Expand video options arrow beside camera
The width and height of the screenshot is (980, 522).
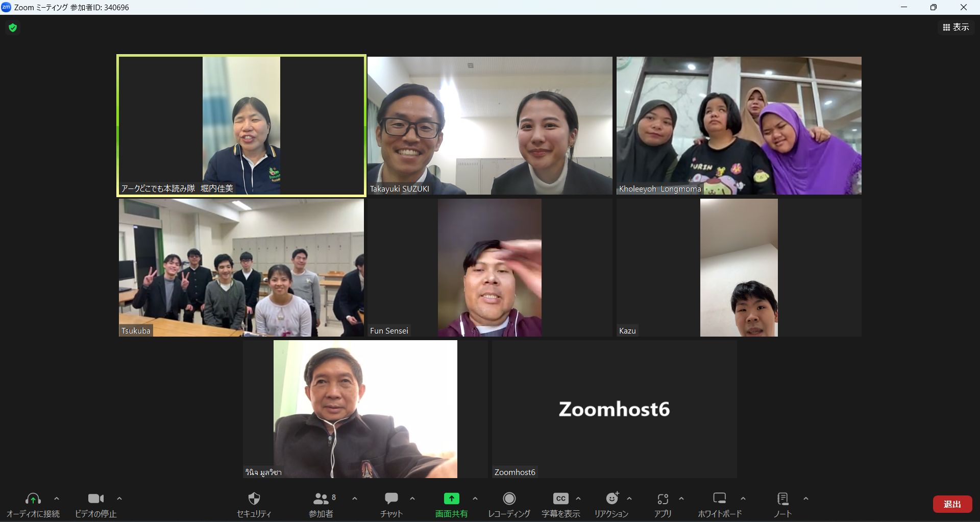119,499
